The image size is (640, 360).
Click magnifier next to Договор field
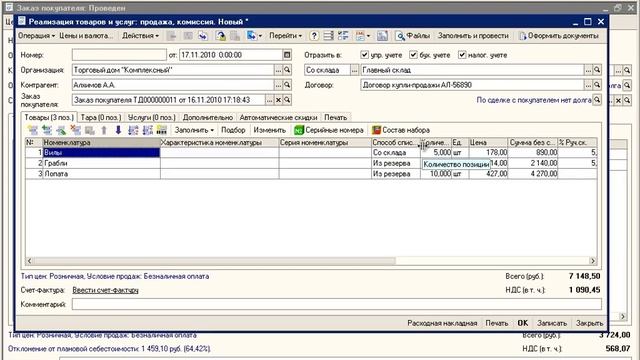point(597,85)
